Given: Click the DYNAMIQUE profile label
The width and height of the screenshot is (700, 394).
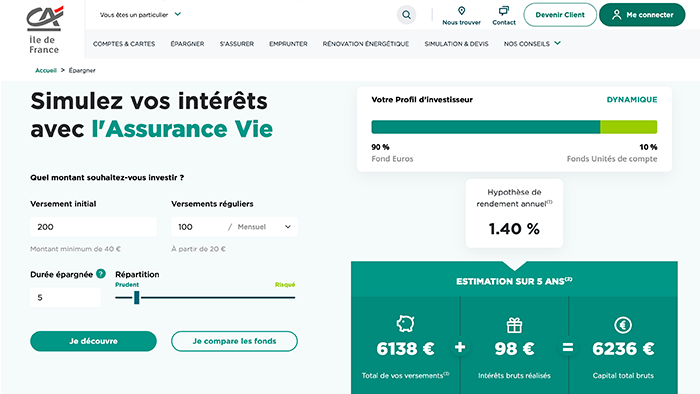Looking at the screenshot, I should (x=632, y=100).
